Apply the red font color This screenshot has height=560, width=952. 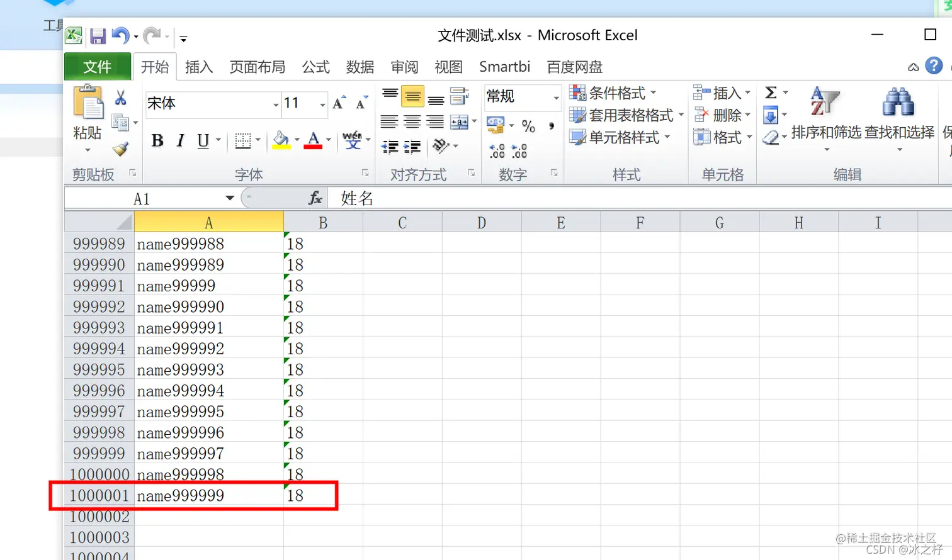click(313, 140)
